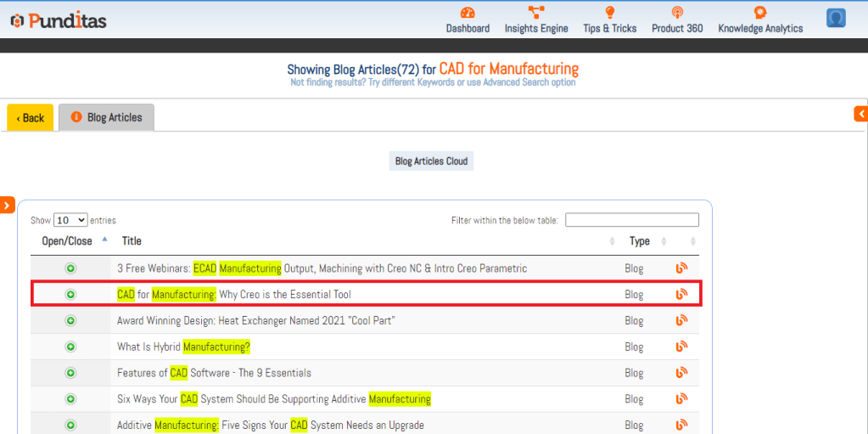Click blog feed icon for Hybrid Manufacturing row
Screen dimensions: 868x434
(x=681, y=347)
